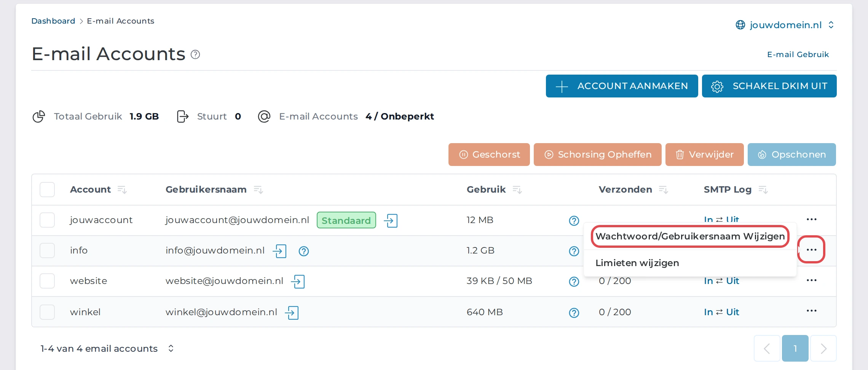Viewport: 868px width, 370px height.
Task: Click the ACCOUNT AANMAKEN button
Action: click(x=622, y=86)
